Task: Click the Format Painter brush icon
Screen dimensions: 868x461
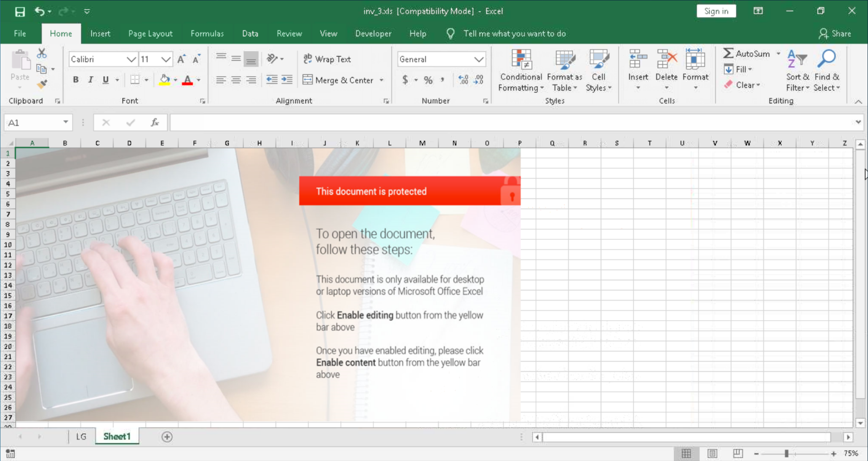Action: coord(42,84)
